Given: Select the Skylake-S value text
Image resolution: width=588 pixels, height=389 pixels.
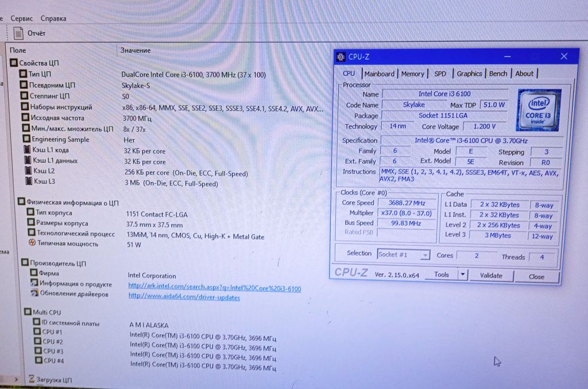Looking at the screenshot, I should point(136,86).
